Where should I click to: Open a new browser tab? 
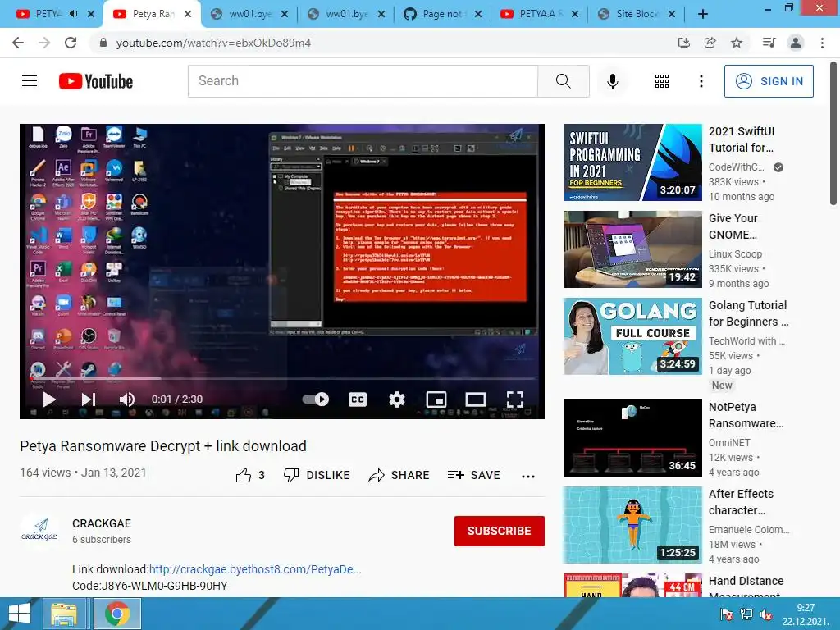[703, 15]
